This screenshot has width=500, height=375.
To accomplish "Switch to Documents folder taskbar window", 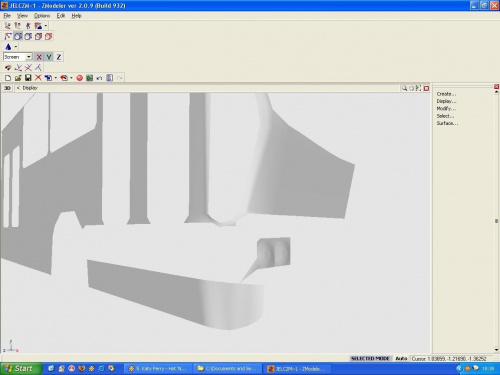I will pyautogui.click(x=228, y=369).
